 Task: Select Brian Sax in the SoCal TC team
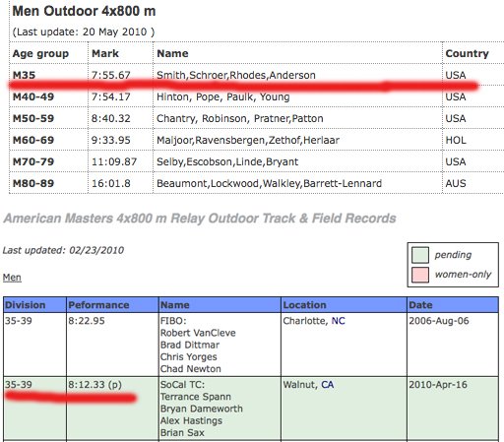[x=182, y=432]
